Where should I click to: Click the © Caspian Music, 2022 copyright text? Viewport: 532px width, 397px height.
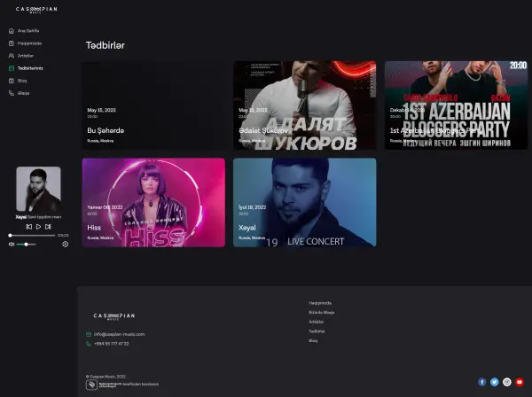pos(106,377)
